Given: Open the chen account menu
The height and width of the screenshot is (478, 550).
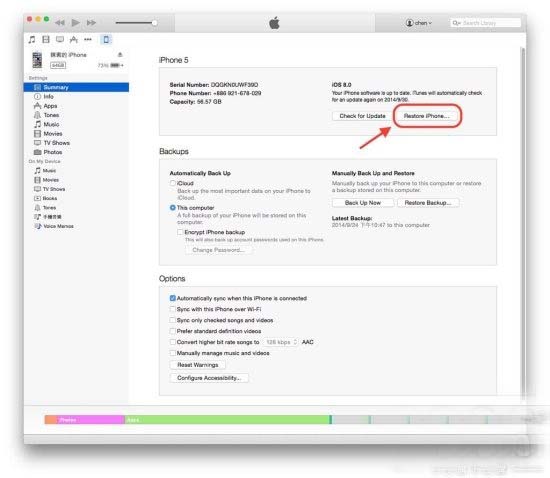Looking at the screenshot, I should coord(419,23).
